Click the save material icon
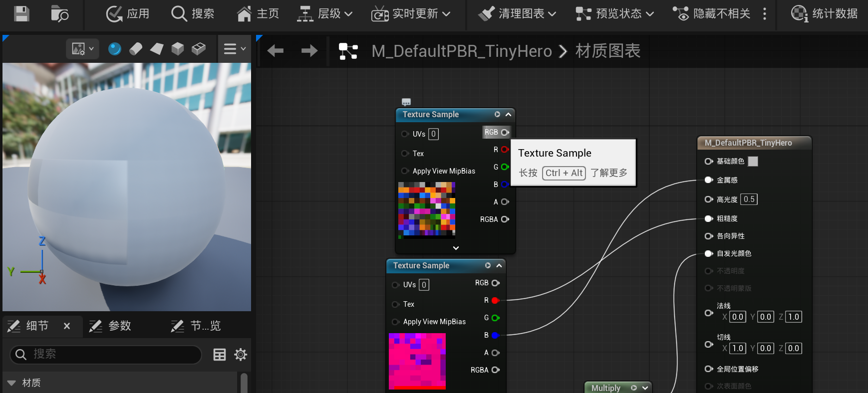The height and width of the screenshot is (393, 868). 21,13
